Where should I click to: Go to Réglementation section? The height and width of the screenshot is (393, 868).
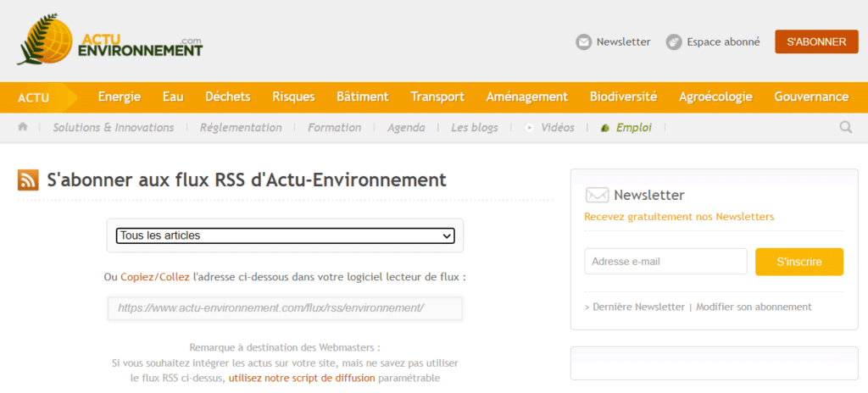(x=241, y=128)
